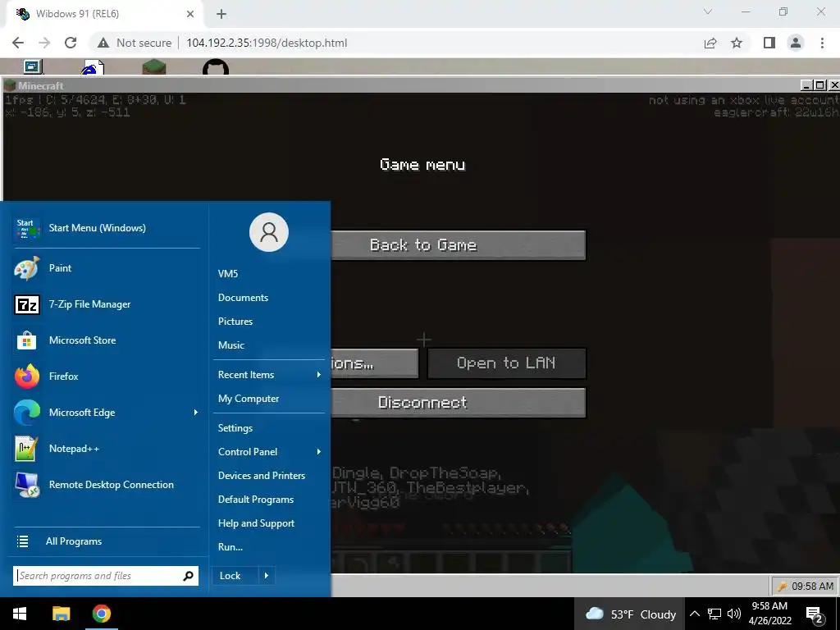840x630 pixels.
Task: Open My Computer
Action: tap(249, 399)
